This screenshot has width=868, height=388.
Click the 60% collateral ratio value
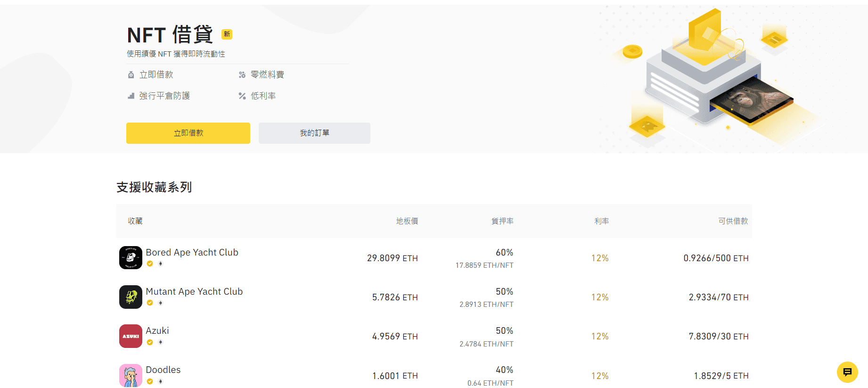(x=504, y=252)
